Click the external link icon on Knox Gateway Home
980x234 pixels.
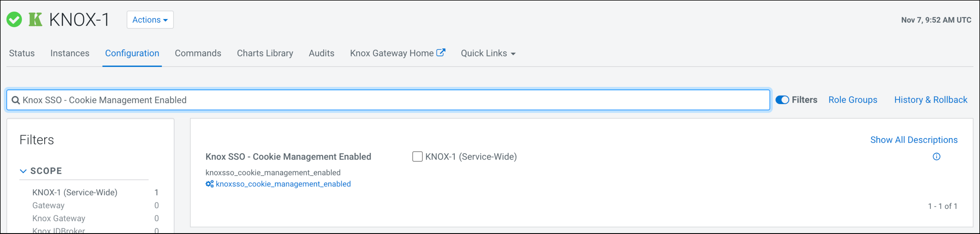click(440, 53)
